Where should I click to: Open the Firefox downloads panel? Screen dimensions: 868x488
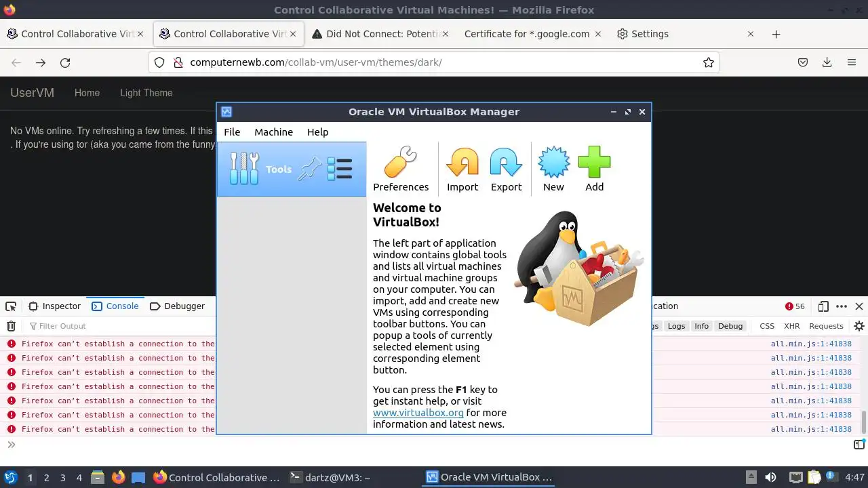coord(827,62)
